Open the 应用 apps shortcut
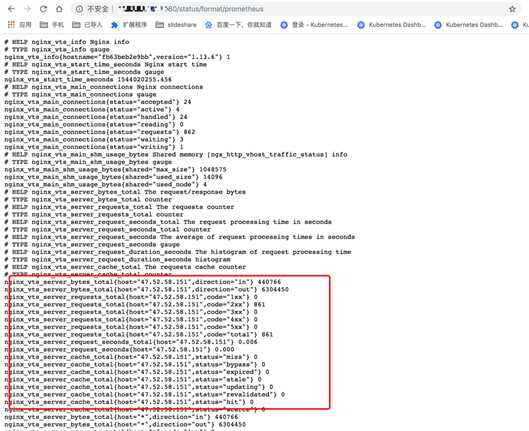The image size is (529, 431). [20, 25]
